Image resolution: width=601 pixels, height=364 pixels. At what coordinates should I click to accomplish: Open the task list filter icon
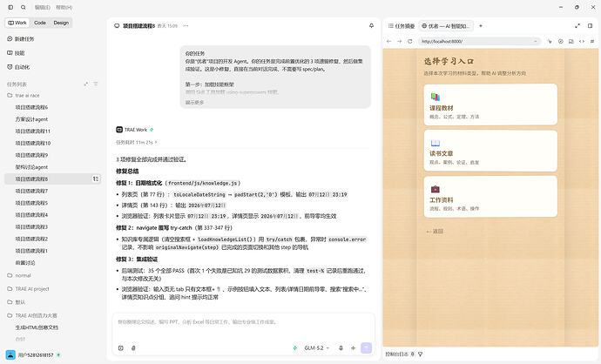click(x=96, y=84)
